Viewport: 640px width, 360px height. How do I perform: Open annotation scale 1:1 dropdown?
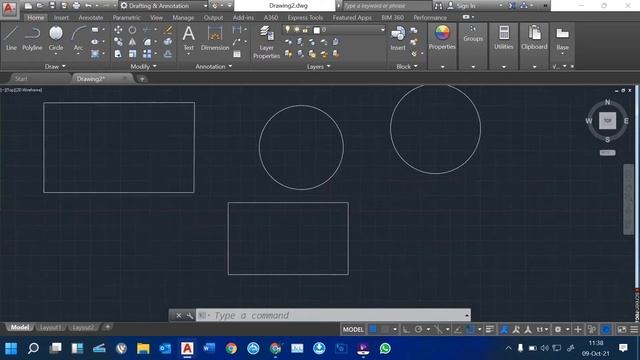pos(542,329)
